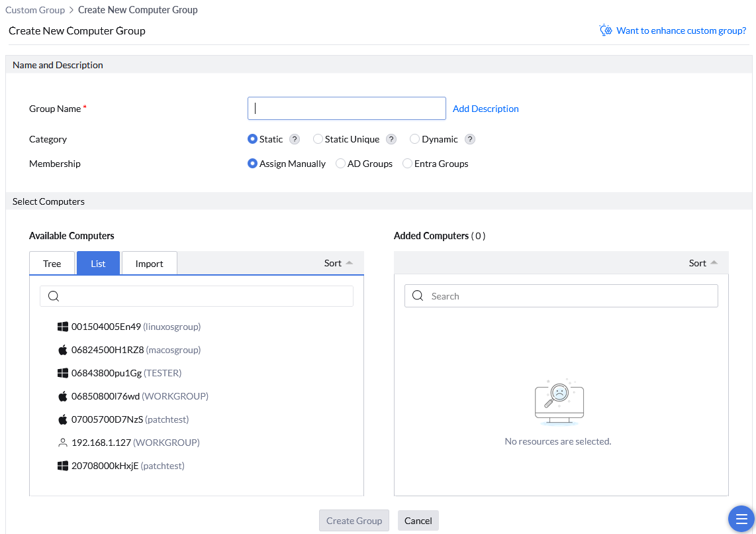Click the Added Computers Search field

(x=561, y=295)
